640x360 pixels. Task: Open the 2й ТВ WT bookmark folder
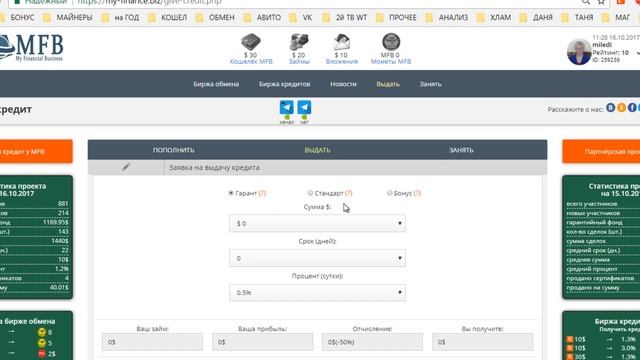[x=345, y=18]
